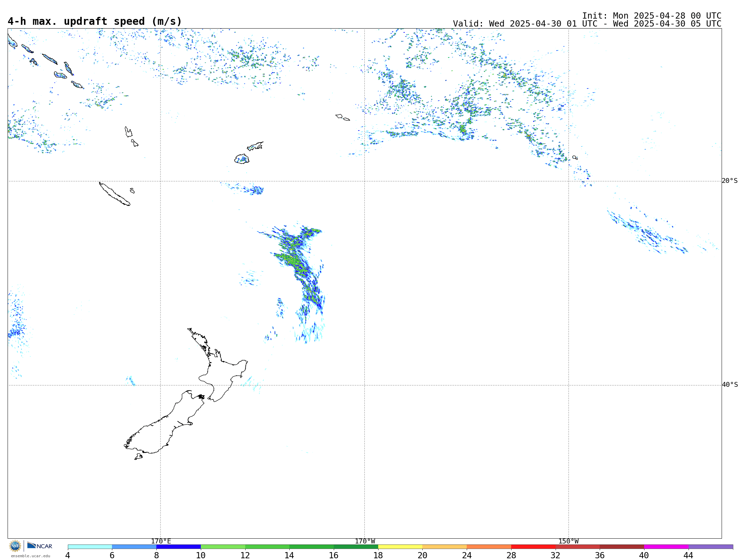
Task: Click the colorbar tick label '32'
Action: coord(556,555)
